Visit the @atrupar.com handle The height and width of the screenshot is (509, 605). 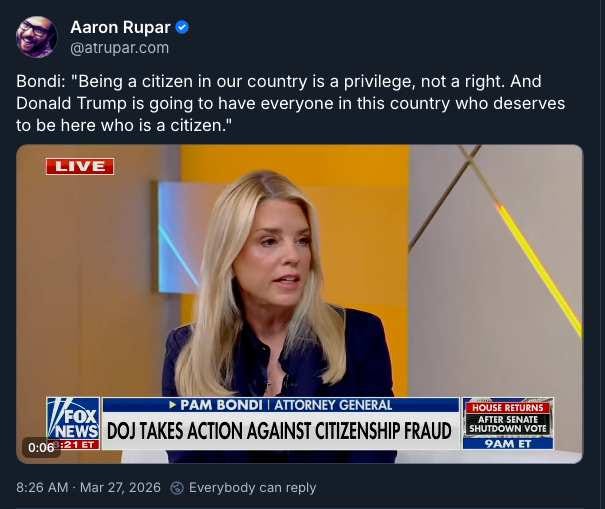tap(120, 48)
